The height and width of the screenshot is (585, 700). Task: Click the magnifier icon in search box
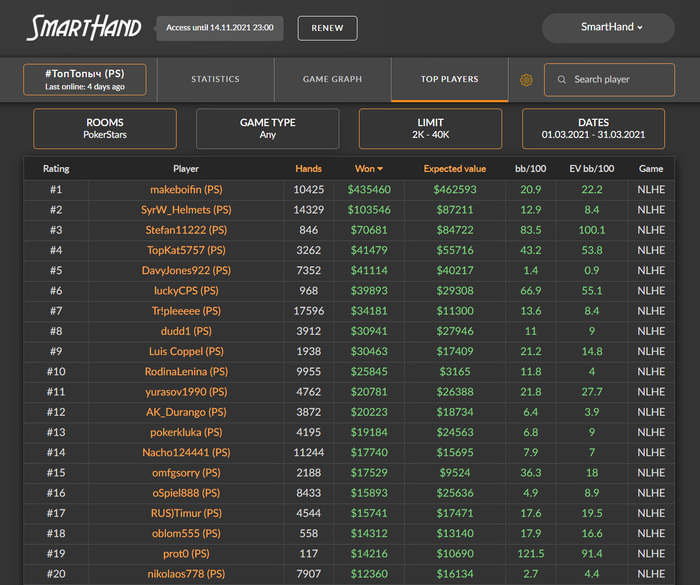pyautogui.click(x=562, y=79)
